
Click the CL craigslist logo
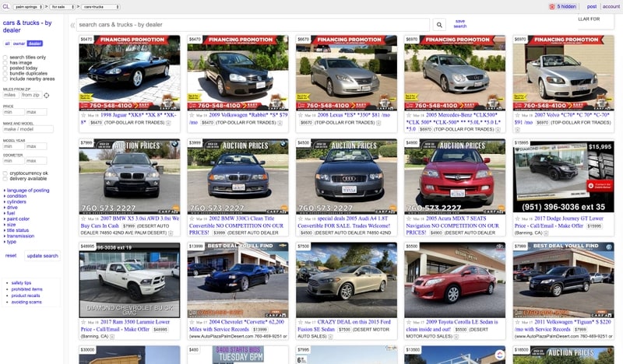point(5,6)
